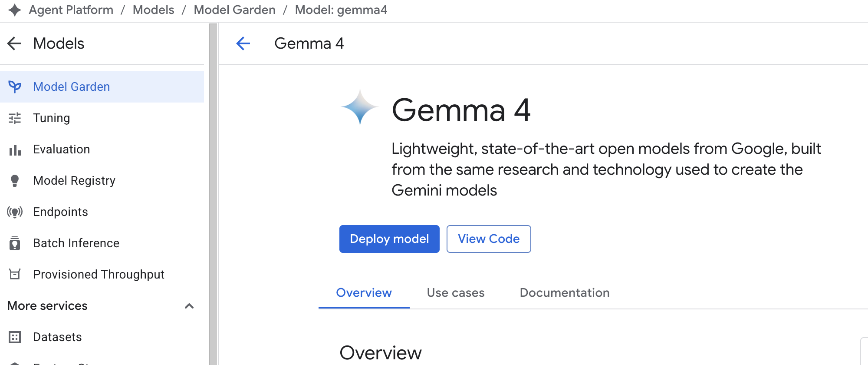Click the blue back arrow beside Gemma 4
Viewport: 868px width, 365px height.
243,43
